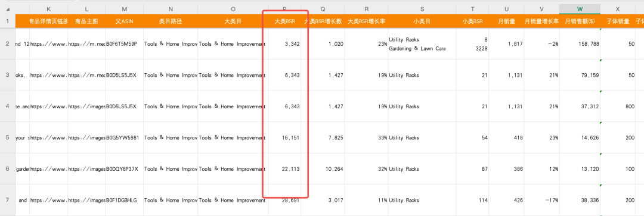The width and height of the screenshot is (644, 216).
Task: Select column S header
Action: click(422, 9)
